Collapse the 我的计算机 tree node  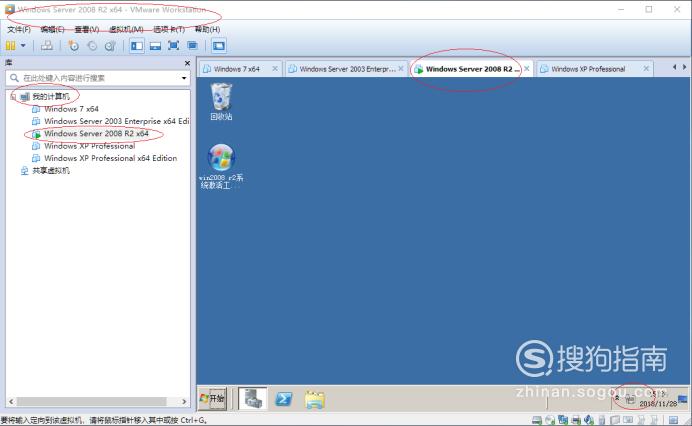click(x=13, y=96)
